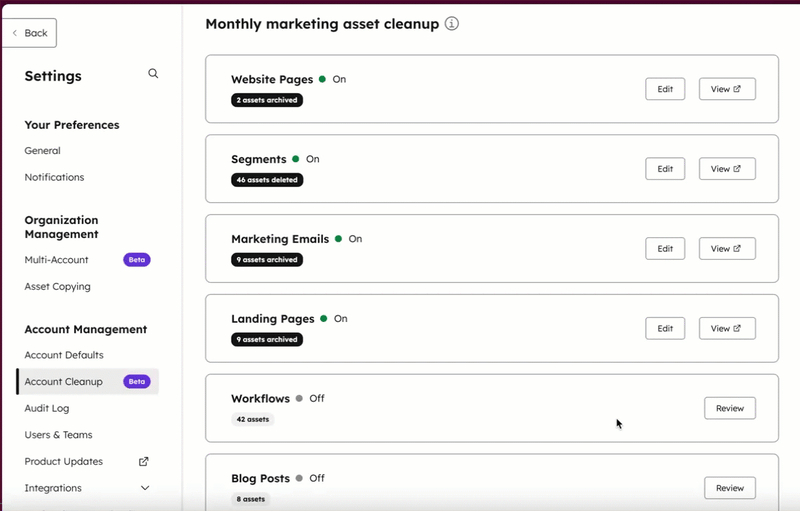Click the search icon beside Settings
This screenshot has width=800, height=511.
point(153,74)
